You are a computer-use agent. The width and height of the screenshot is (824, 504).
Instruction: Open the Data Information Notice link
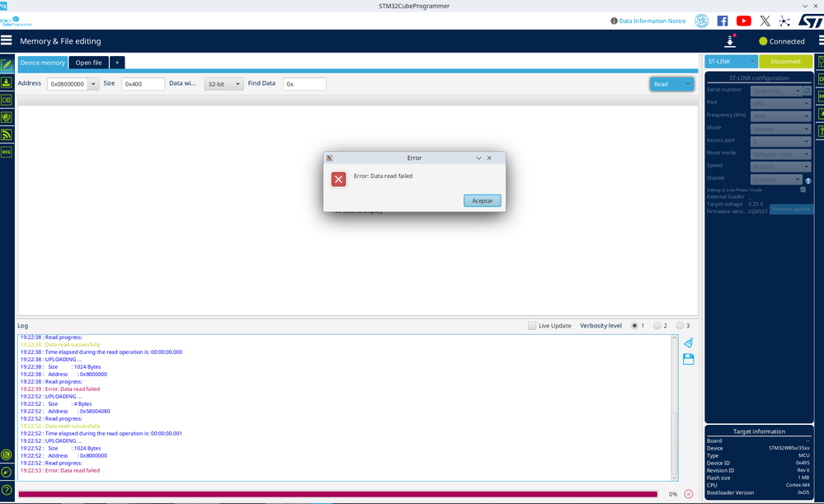point(652,21)
